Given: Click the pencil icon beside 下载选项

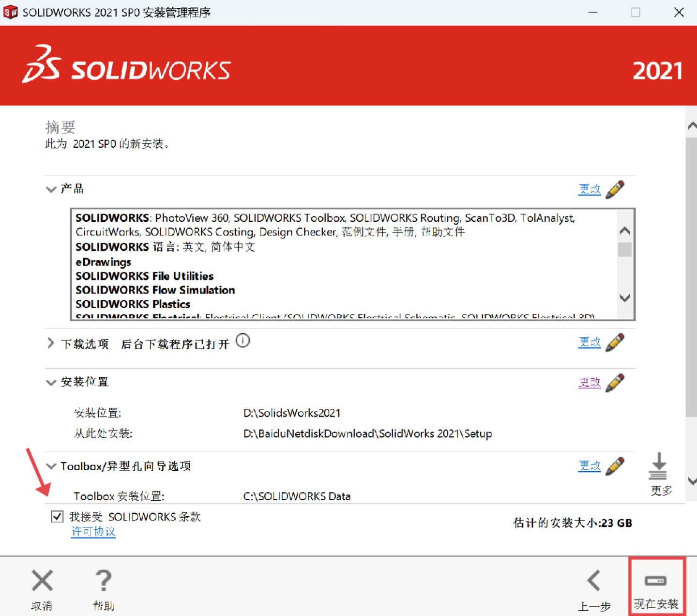Looking at the screenshot, I should [x=616, y=342].
